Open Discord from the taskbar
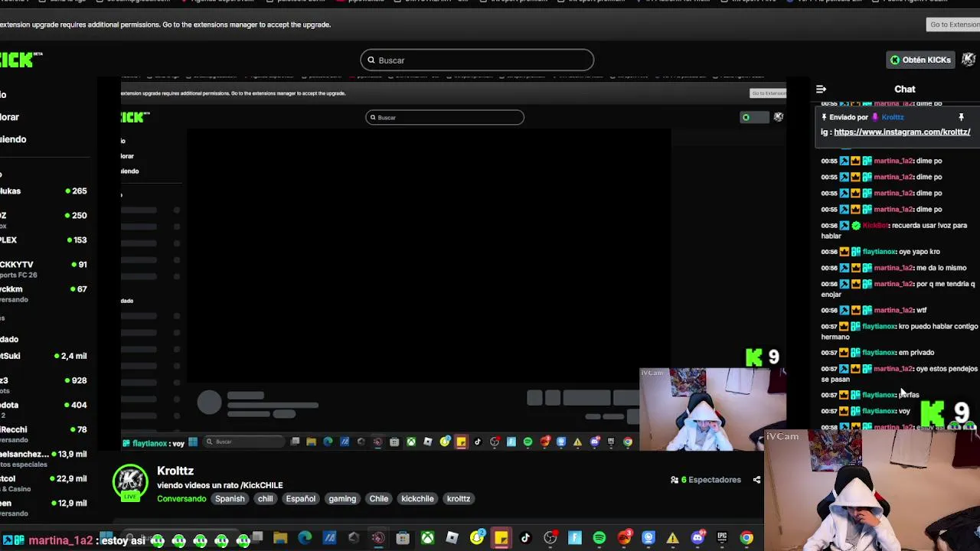Viewport: 980px width, 551px height. [697, 538]
